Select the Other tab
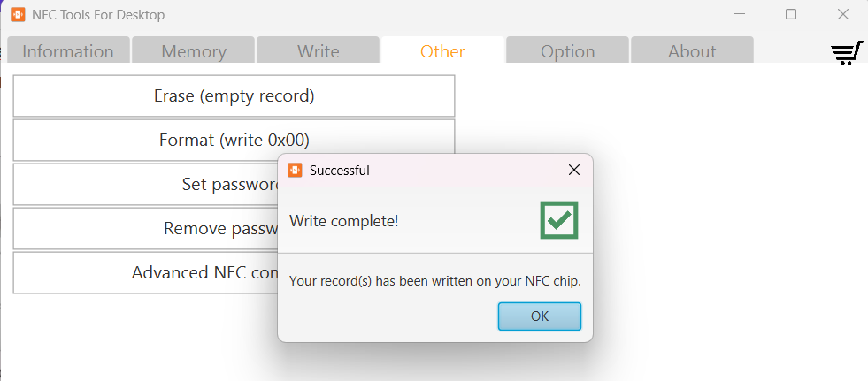This screenshot has width=868, height=381. pos(442,51)
